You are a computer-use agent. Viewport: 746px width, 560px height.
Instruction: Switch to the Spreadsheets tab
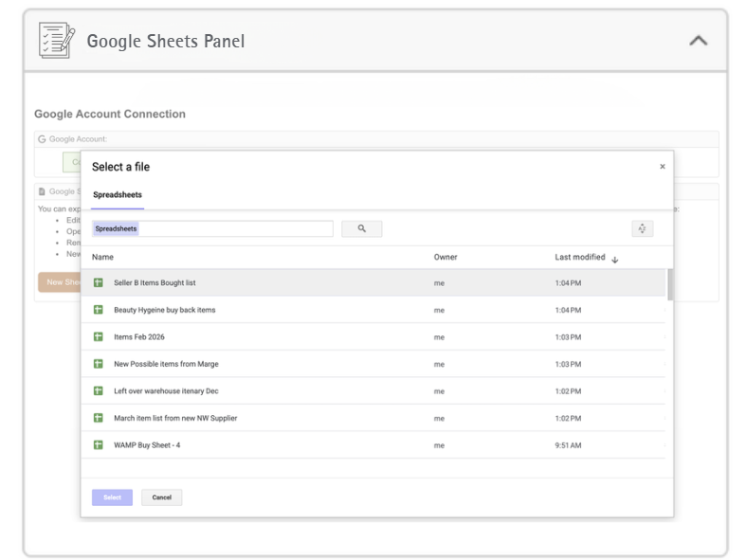(118, 194)
